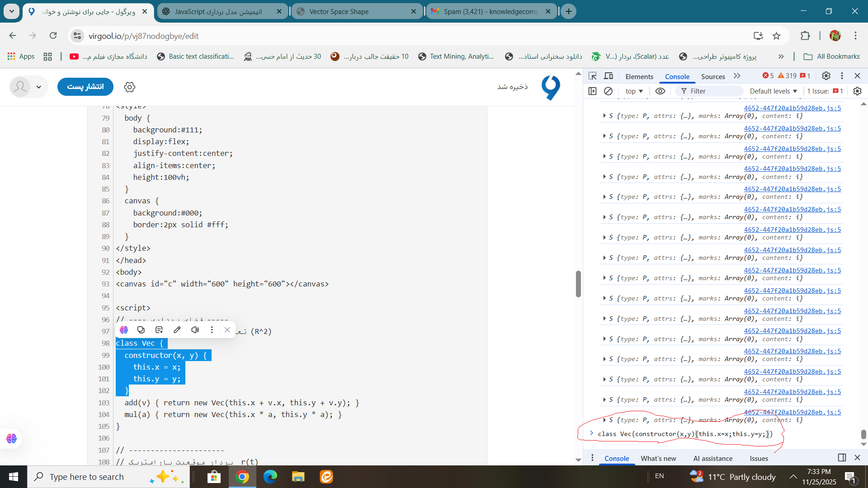This screenshot has width=868, height=488.
Task: Open console settings gear beside the issue count
Action: point(857,91)
